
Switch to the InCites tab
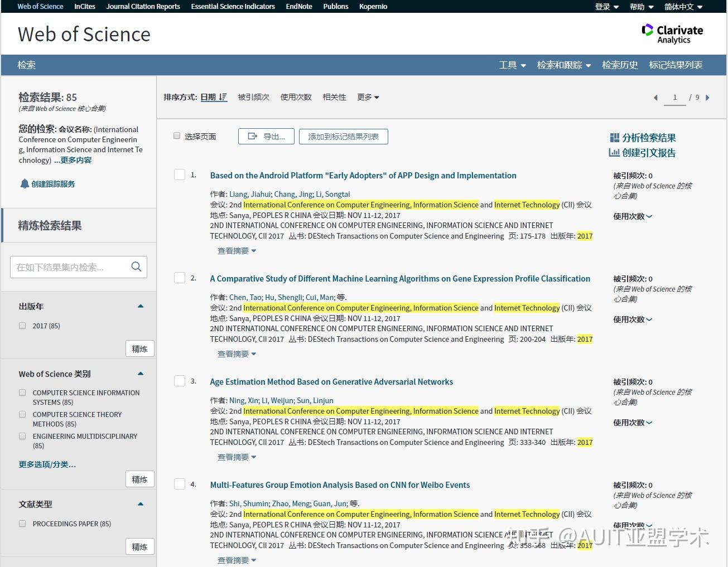[x=84, y=6]
